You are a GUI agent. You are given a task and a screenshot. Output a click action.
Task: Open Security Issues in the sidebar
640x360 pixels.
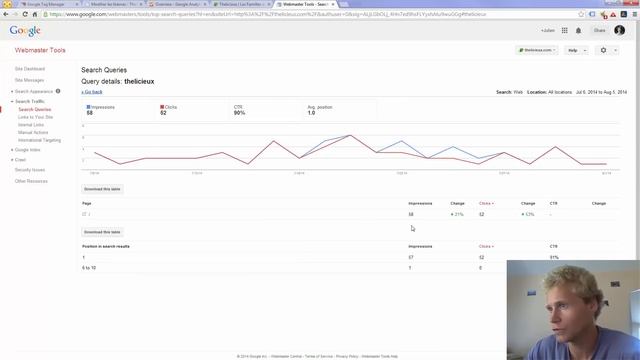click(x=30, y=170)
